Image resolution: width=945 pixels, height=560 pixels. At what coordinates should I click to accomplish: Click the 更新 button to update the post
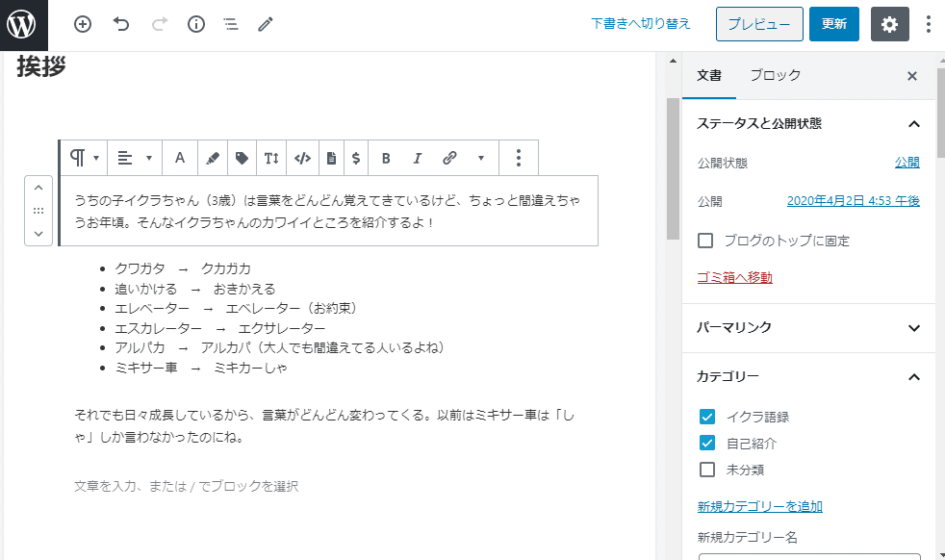(833, 24)
